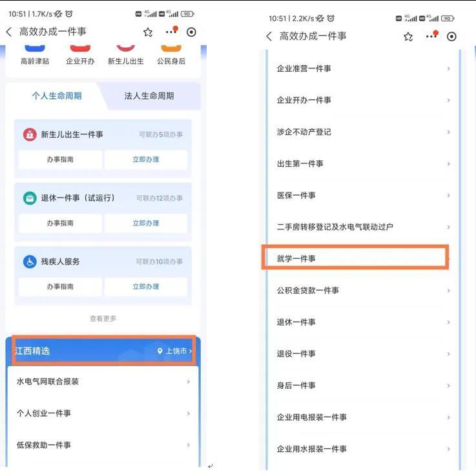
Task: Tap chevron on 公积金贷款一件事 row
Action: click(x=448, y=291)
